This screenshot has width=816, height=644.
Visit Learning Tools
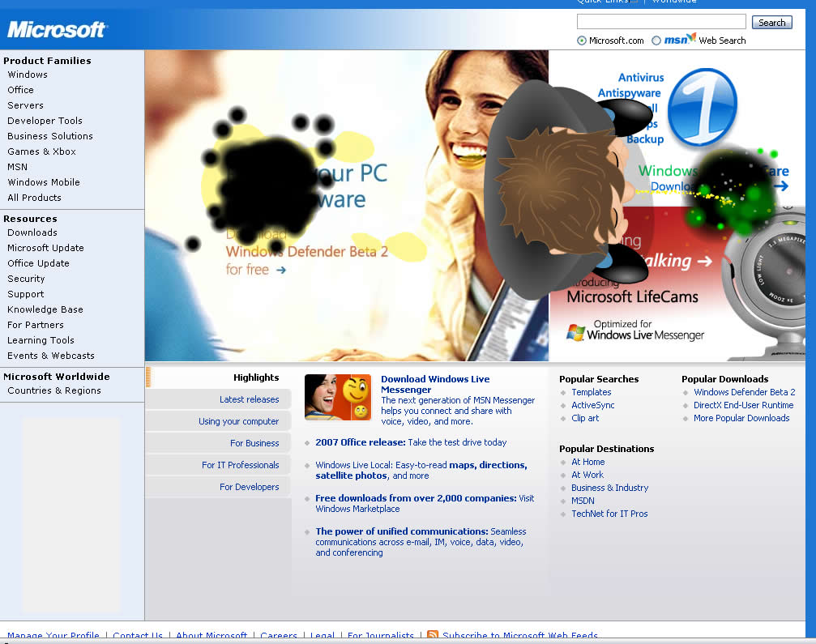41,340
